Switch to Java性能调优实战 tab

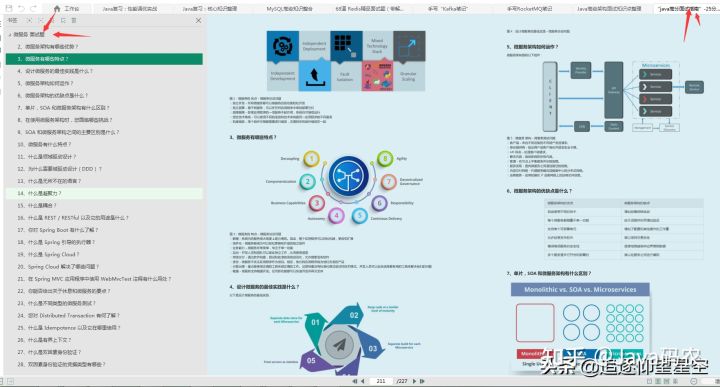point(129,9)
